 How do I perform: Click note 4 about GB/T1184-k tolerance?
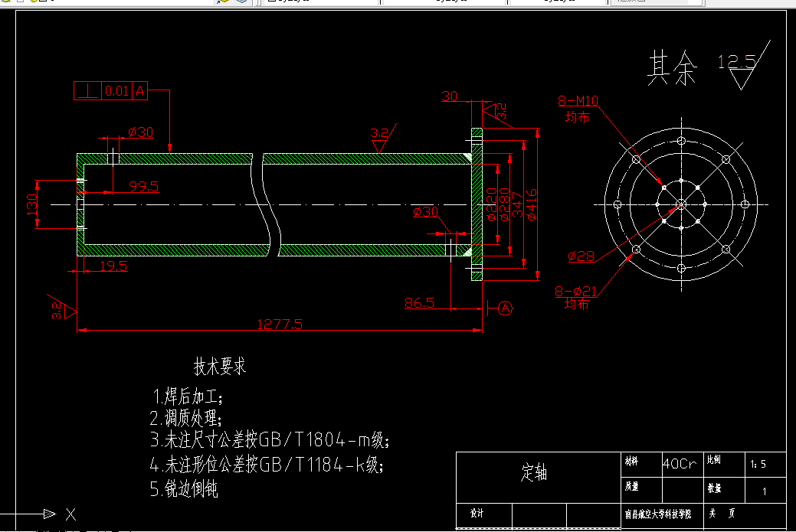267,464
